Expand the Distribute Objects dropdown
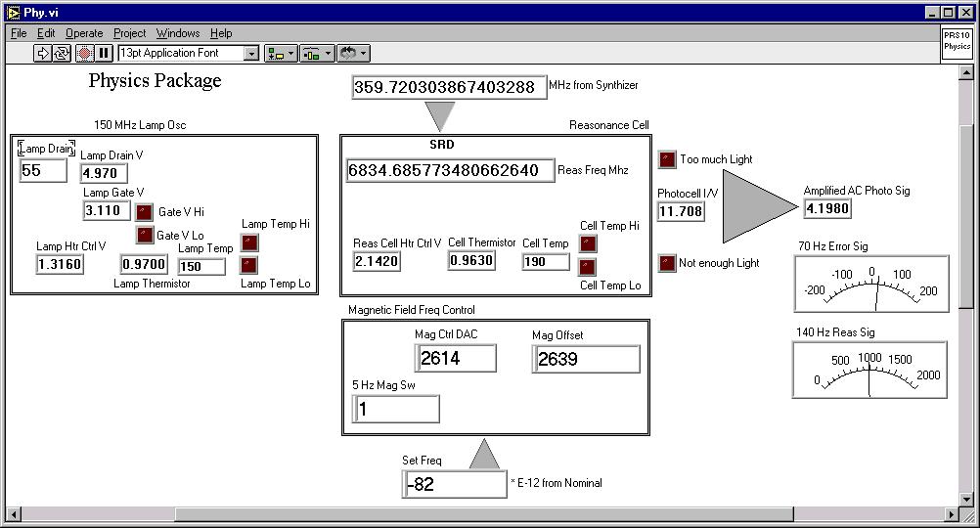This screenshot has height=528, width=980. [x=317, y=54]
